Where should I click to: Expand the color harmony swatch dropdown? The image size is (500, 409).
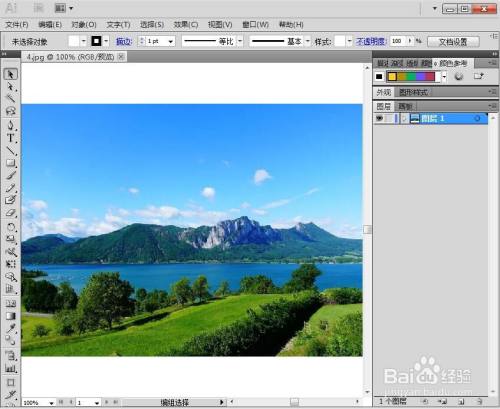[444, 77]
